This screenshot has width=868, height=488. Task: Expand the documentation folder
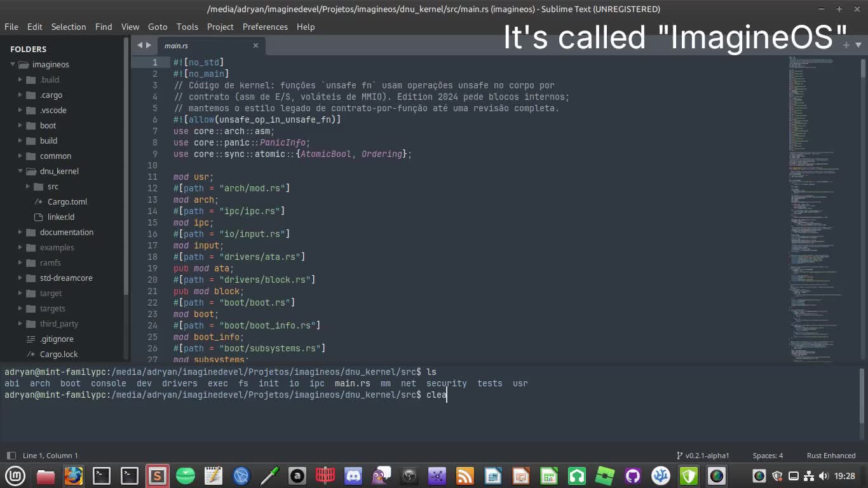click(x=20, y=232)
